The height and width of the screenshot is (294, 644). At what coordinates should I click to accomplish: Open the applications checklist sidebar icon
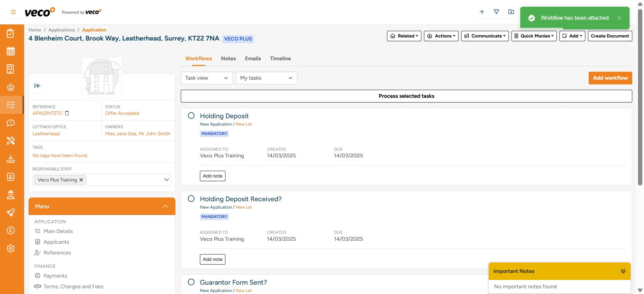point(11,105)
